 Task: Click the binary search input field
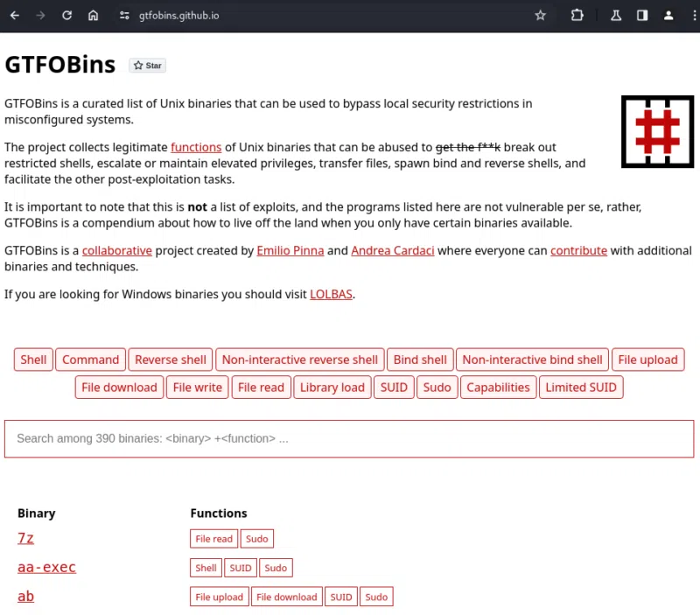pos(350,438)
